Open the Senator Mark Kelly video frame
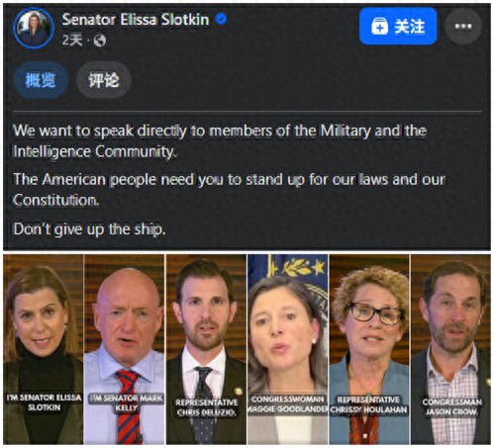This screenshot has width=494, height=448. coord(124,349)
